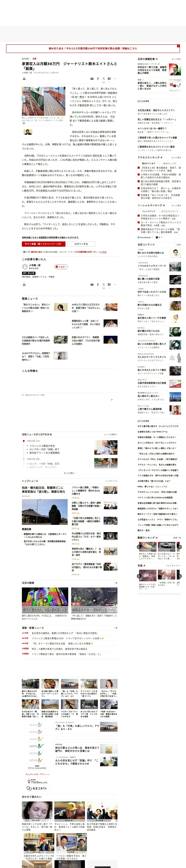The height and width of the screenshot is (868, 186).
Task: Open お花見は東京・港区のヒルズエリアへ link
Action: coord(156,110)
